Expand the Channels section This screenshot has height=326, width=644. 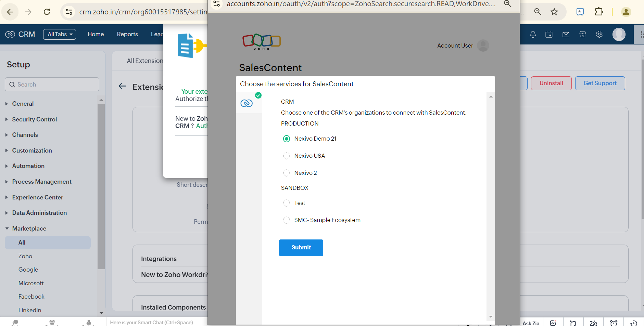pos(25,135)
